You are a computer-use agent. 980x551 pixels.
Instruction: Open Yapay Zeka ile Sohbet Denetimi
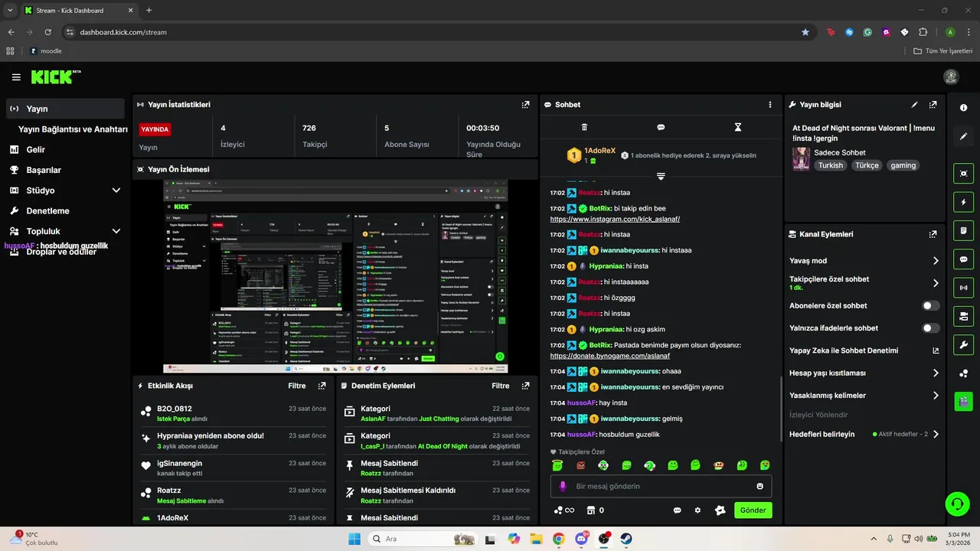pyautogui.click(x=864, y=350)
